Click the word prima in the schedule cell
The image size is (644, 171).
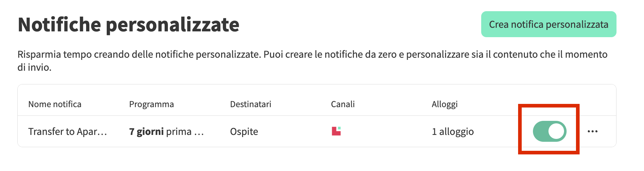179,132
